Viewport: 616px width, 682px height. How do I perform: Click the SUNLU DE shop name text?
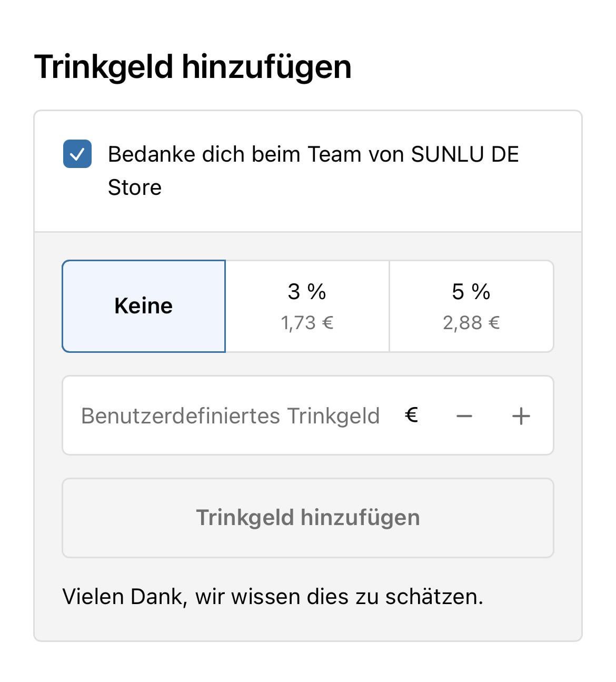[465, 154]
